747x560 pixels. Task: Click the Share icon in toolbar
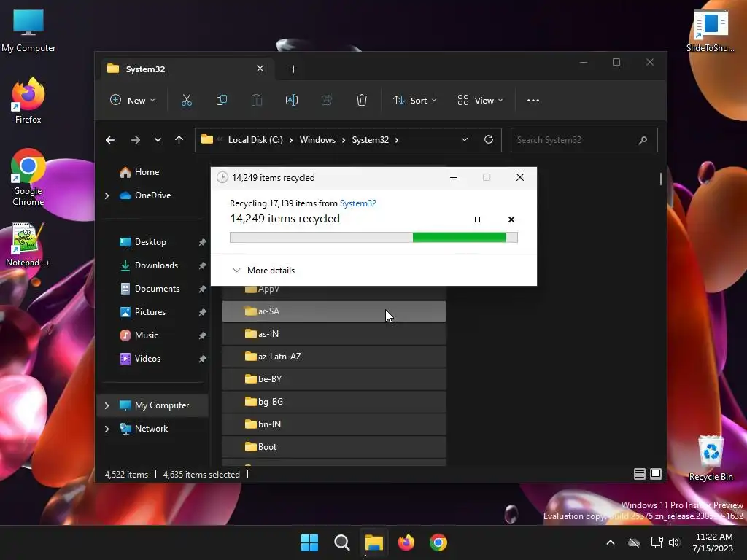click(327, 101)
